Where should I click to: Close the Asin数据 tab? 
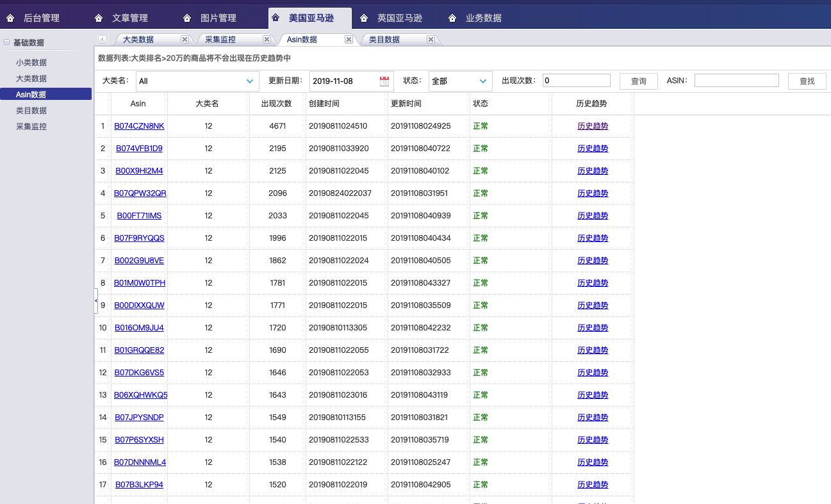click(349, 39)
